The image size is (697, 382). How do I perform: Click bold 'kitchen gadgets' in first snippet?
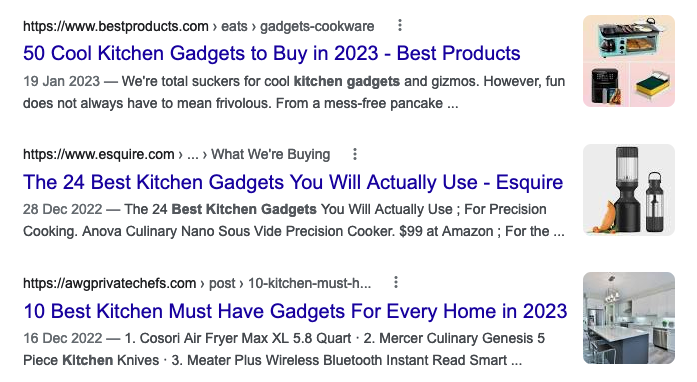[x=347, y=81]
